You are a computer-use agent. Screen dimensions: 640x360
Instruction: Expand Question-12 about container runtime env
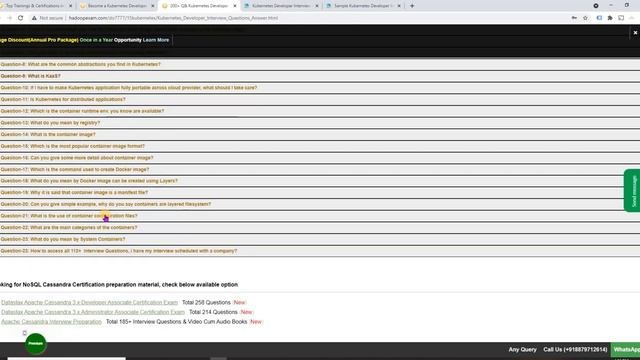tap(320, 111)
